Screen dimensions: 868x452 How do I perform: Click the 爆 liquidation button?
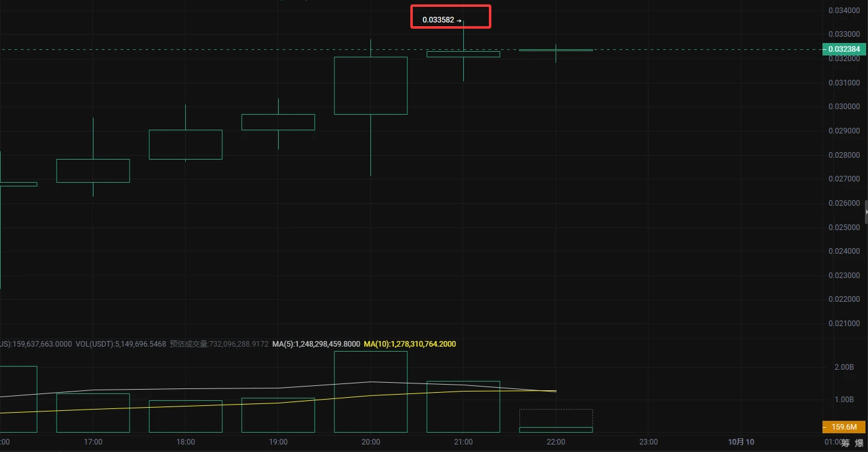pyautogui.click(x=859, y=443)
